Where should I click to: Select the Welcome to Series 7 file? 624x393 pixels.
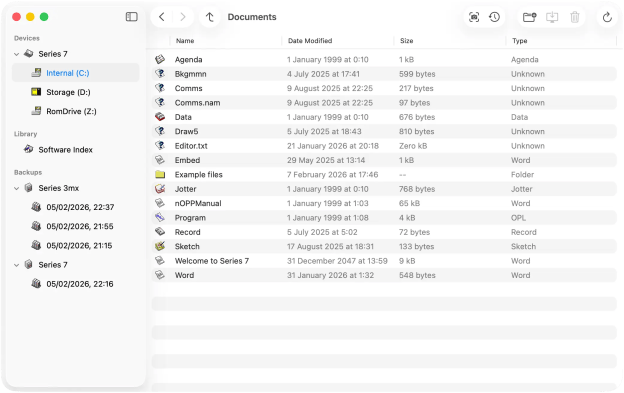tap(212, 261)
